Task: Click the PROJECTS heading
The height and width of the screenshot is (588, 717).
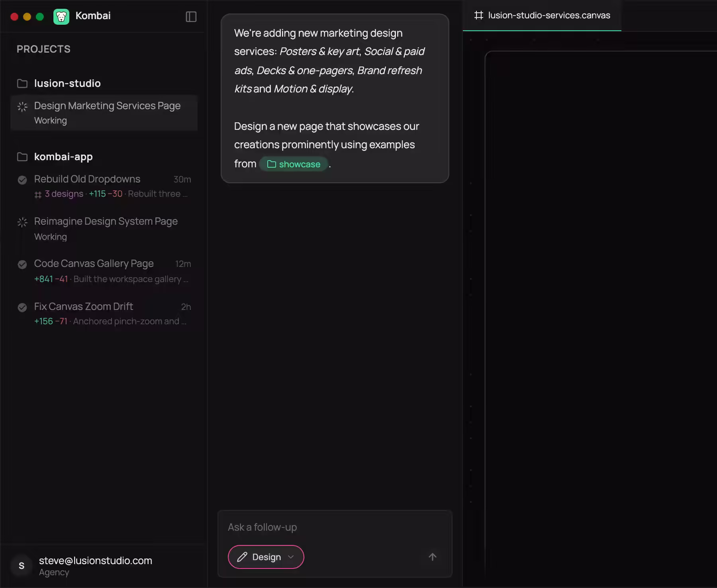Action: 43,49
